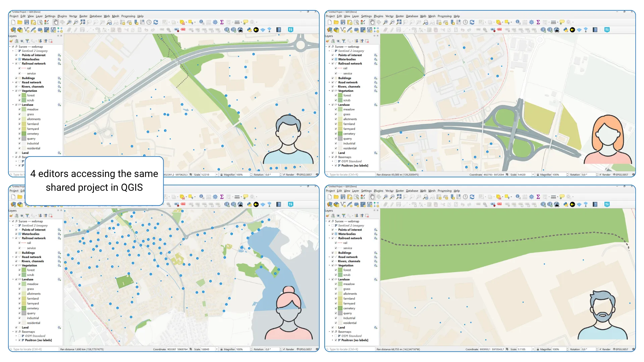Click lock scale icon in top-right status bar
This screenshot has height=362, width=644.
click(x=538, y=175)
